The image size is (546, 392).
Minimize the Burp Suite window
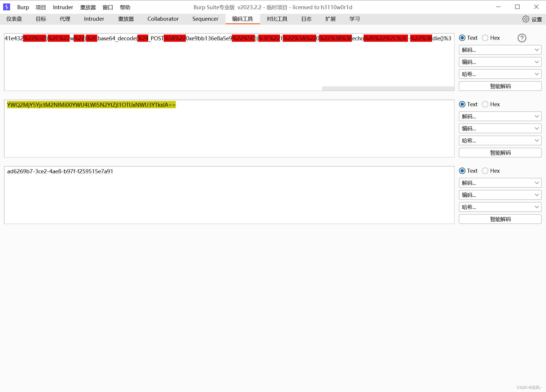coord(499,7)
